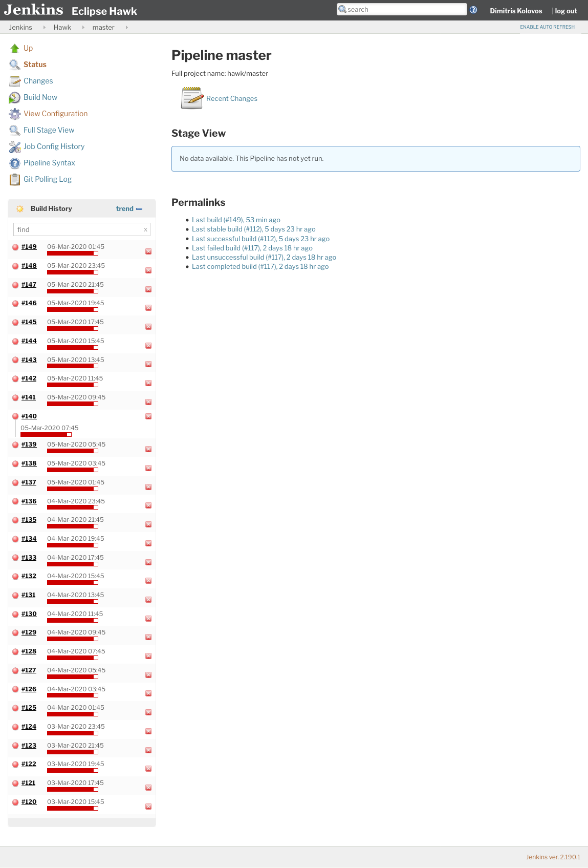Click the red status ball for build #140

point(15,416)
